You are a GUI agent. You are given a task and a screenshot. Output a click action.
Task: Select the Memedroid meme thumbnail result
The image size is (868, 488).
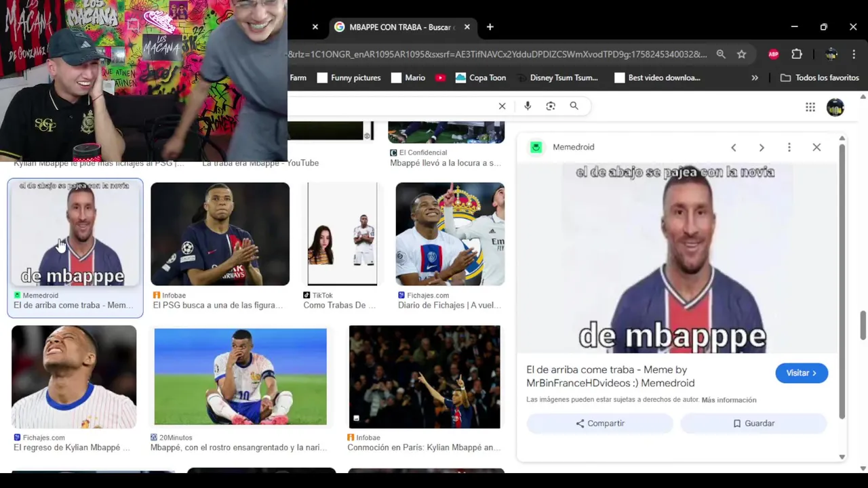pos(75,234)
